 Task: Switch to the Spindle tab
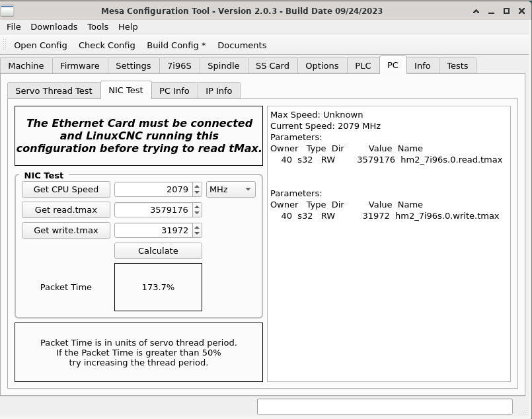pyautogui.click(x=223, y=65)
